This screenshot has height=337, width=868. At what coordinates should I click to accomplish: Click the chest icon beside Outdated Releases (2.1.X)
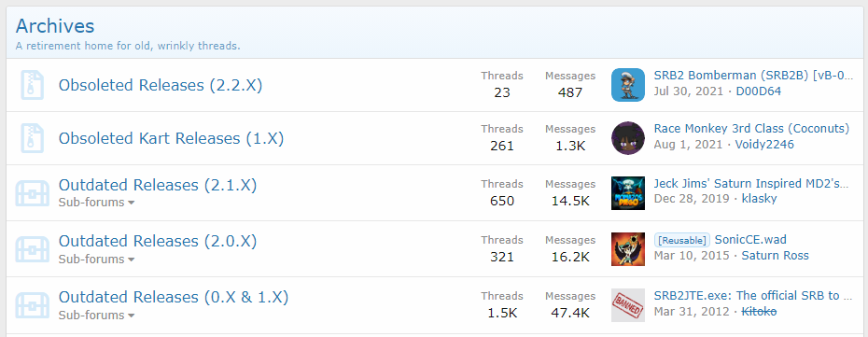pos(32,193)
